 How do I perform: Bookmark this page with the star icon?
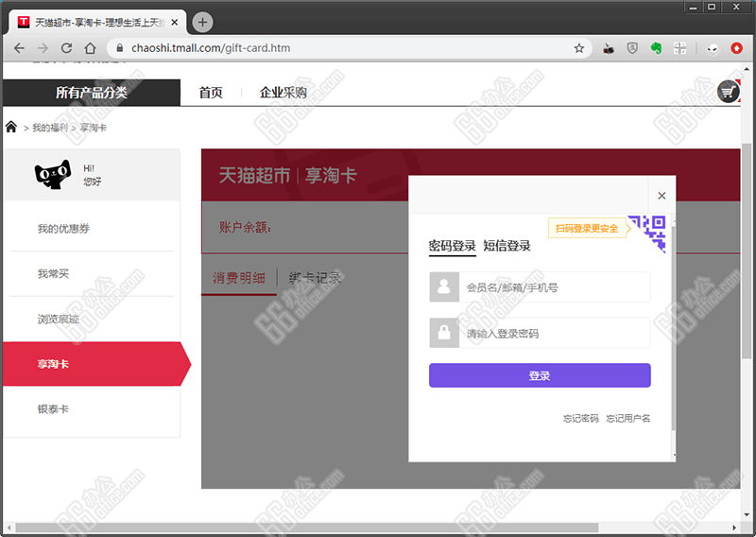coord(579,48)
